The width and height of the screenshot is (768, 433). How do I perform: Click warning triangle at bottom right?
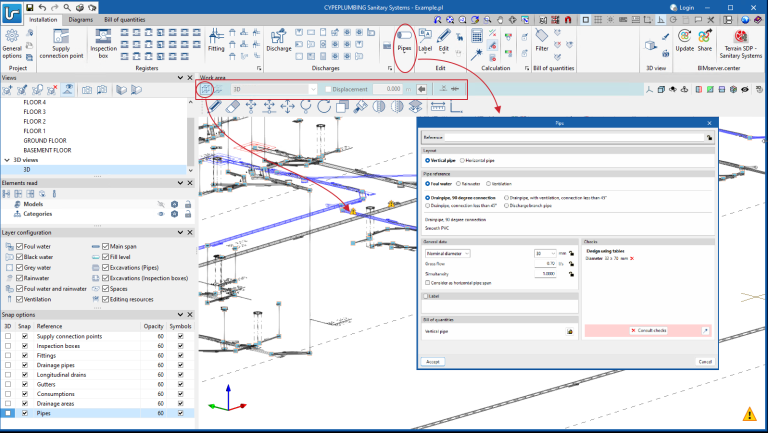click(x=749, y=414)
